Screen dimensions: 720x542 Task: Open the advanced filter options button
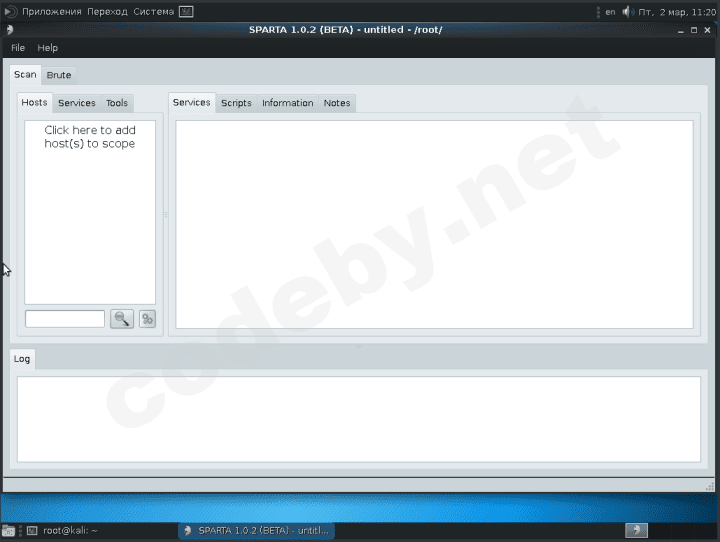click(x=147, y=319)
